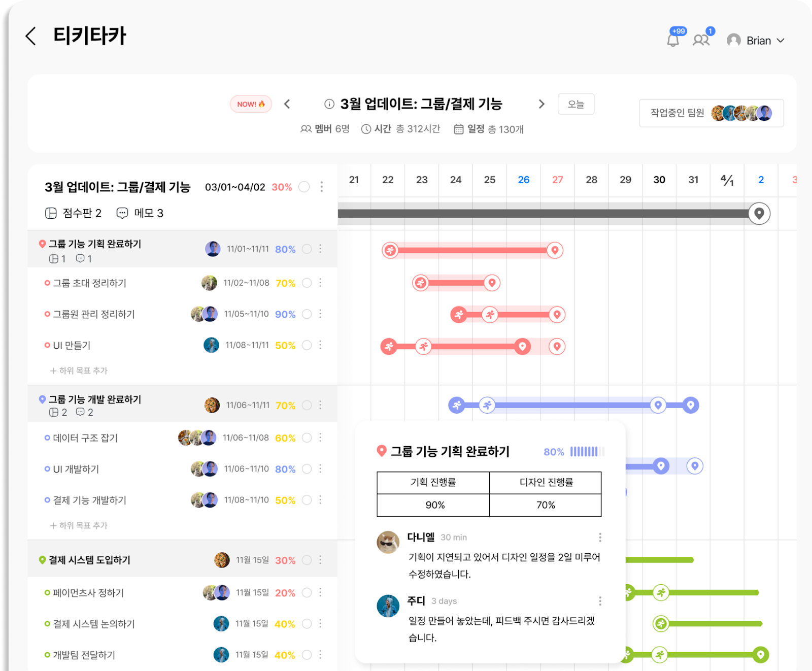Add sub-goal under 그룹 기능 기획 완료하기
This screenshot has height=671, width=812.
[x=79, y=371]
